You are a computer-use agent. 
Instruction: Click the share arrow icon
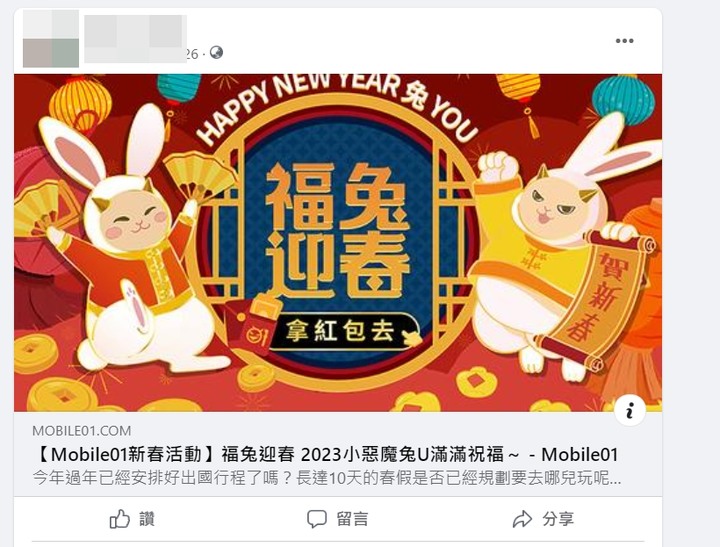coord(523,519)
